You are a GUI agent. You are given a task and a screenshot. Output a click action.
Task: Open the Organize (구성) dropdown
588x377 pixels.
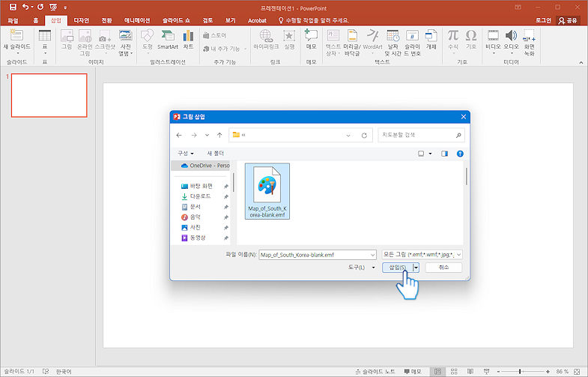186,154
